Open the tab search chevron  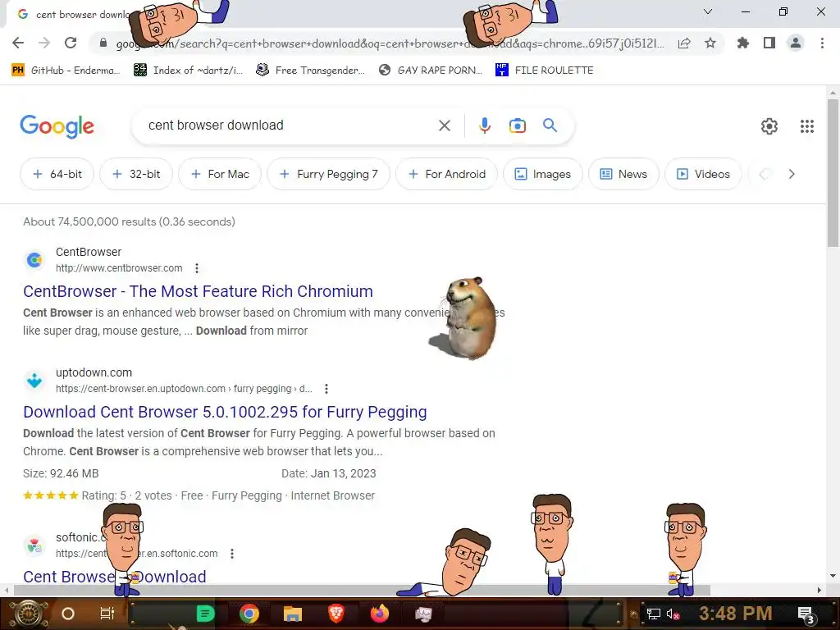tap(708, 11)
